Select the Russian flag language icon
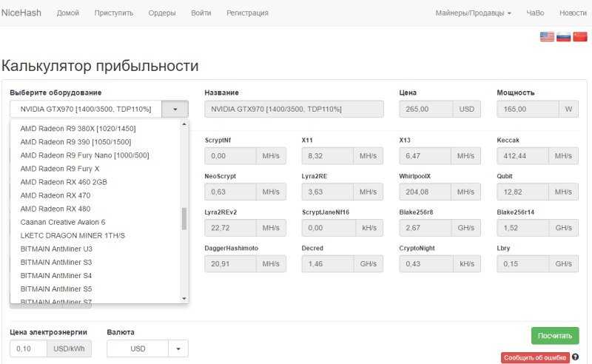592x364 pixels. (564, 37)
